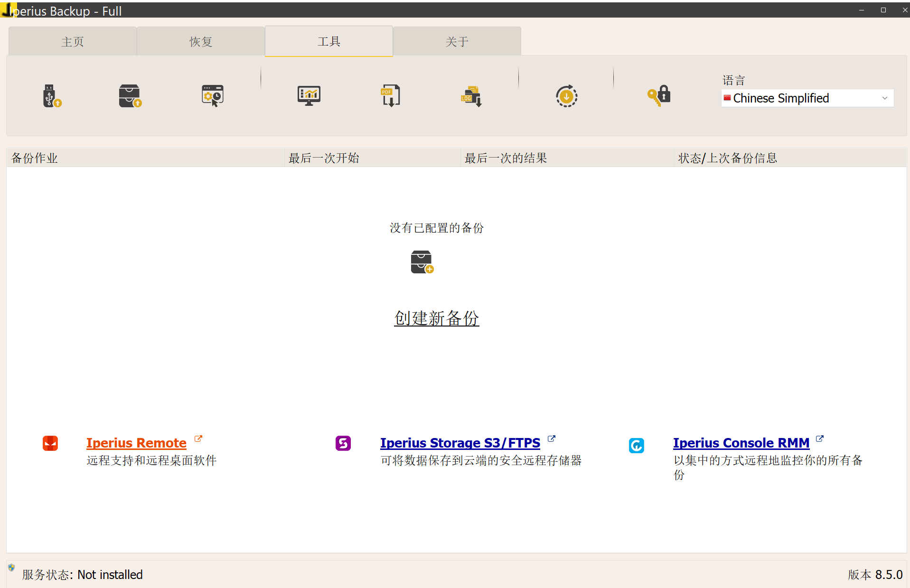Click the 版本 8.5.0 version text

tap(875, 575)
